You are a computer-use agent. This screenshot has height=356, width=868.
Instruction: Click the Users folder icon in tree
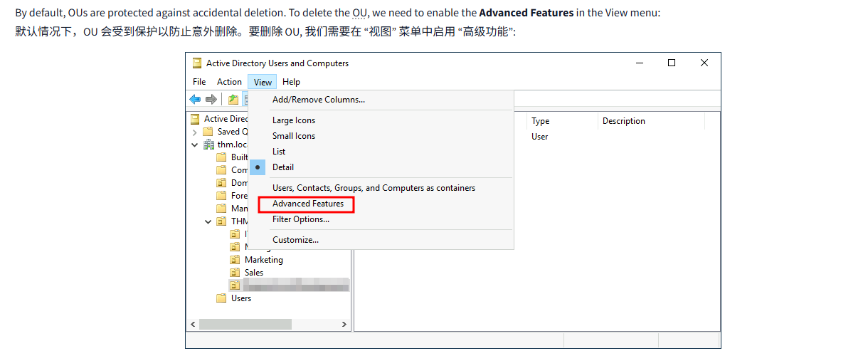tap(221, 298)
